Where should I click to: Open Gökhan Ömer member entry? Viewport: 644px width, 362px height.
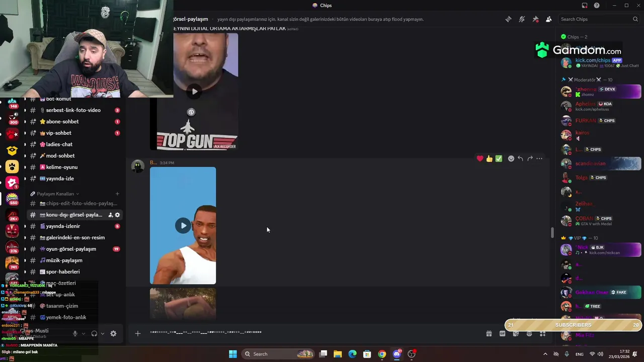coord(601,292)
